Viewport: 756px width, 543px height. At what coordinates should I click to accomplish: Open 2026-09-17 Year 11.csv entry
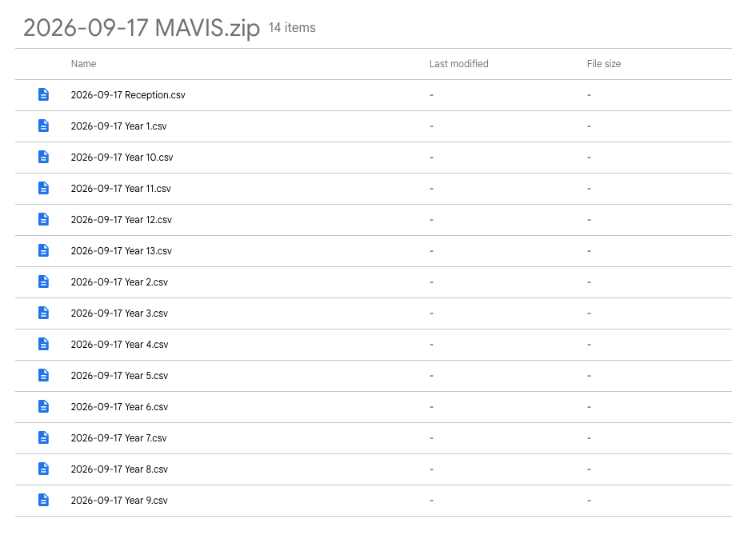pos(121,189)
